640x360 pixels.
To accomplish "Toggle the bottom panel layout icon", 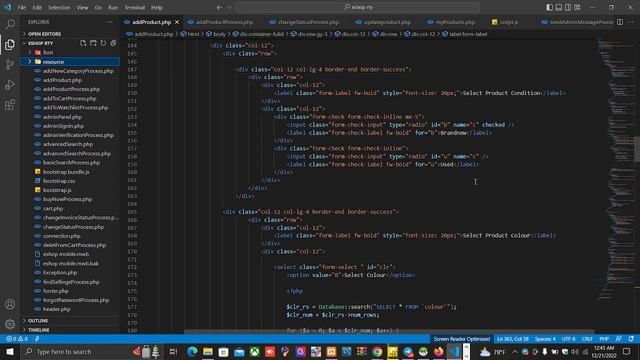I will click(x=559, y=7).
